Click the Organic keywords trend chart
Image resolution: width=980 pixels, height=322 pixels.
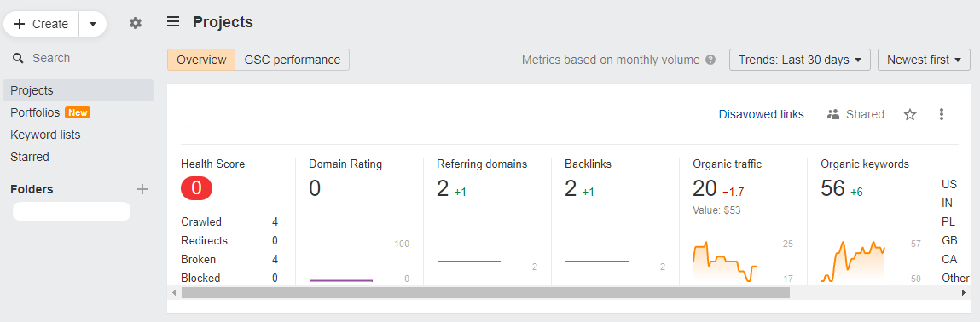(853, 262)
